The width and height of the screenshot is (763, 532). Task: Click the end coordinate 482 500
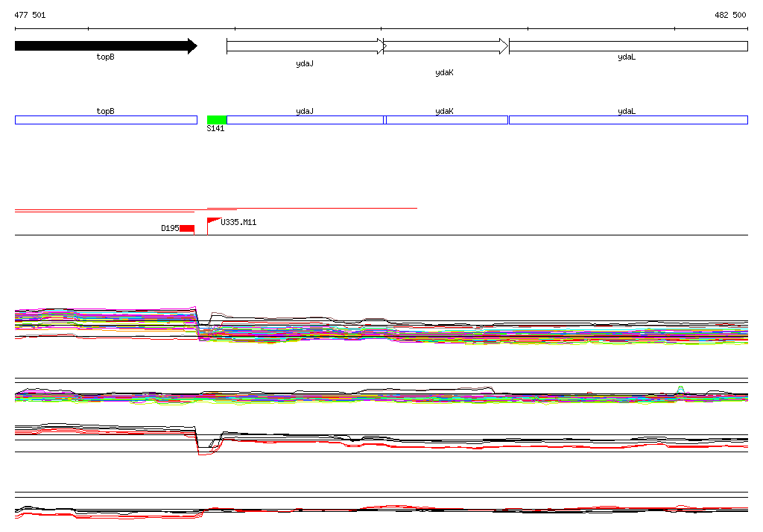pos(730,15)
